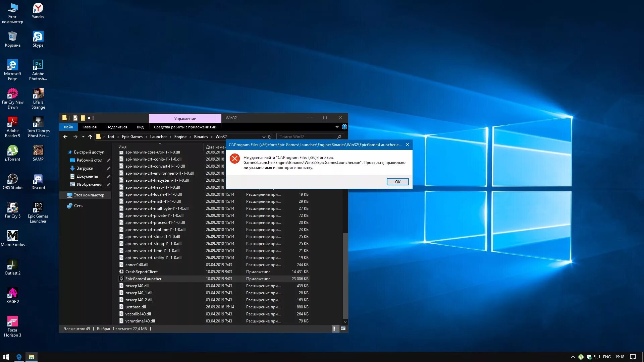Switch to details view button
Viewport: 644px width, 362px height.
[x=334, y=328]
